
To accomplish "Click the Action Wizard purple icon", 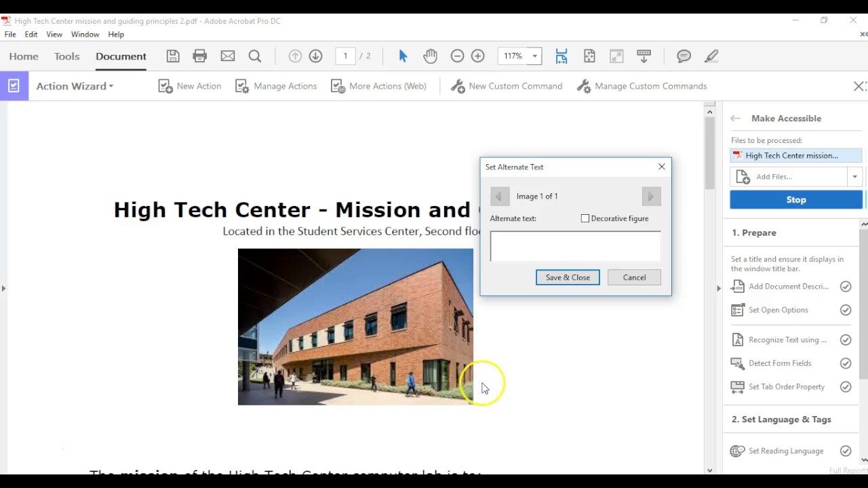I will (14, 86).
